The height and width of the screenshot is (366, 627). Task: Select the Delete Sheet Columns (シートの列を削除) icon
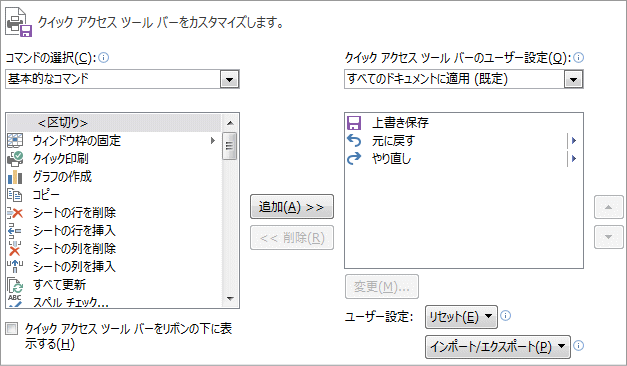[15, 249]
